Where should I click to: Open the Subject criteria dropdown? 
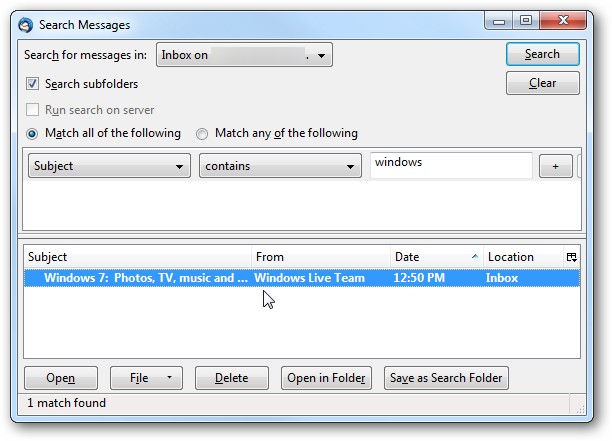click(109, 166)
